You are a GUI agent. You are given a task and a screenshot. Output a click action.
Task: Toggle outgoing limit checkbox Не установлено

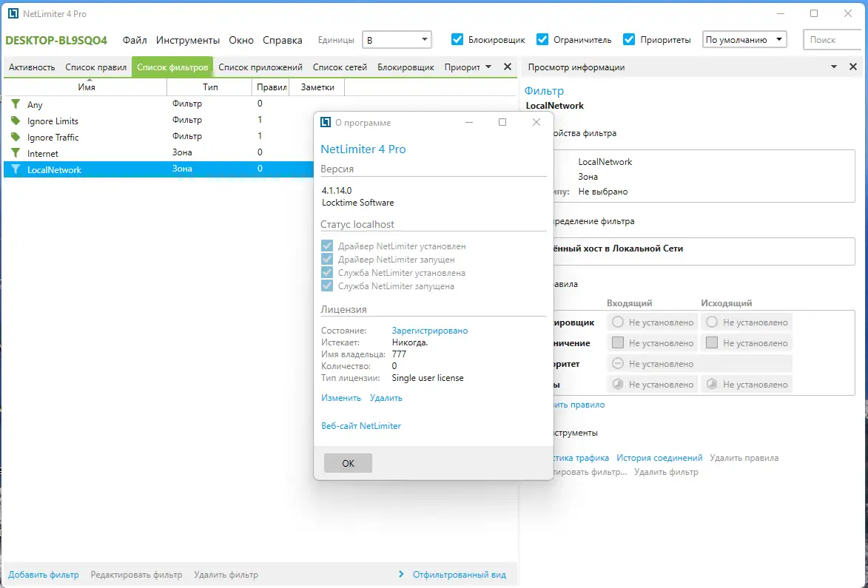click(712, 343)
